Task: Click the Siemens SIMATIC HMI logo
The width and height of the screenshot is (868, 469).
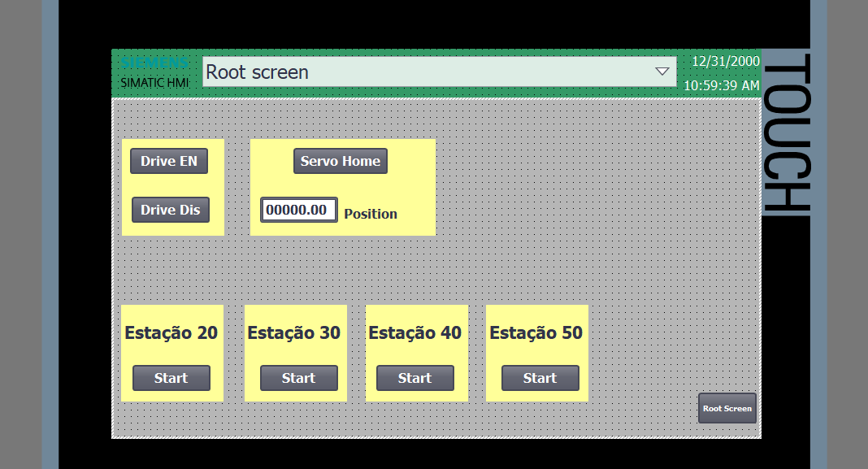Action: (155, 72)
